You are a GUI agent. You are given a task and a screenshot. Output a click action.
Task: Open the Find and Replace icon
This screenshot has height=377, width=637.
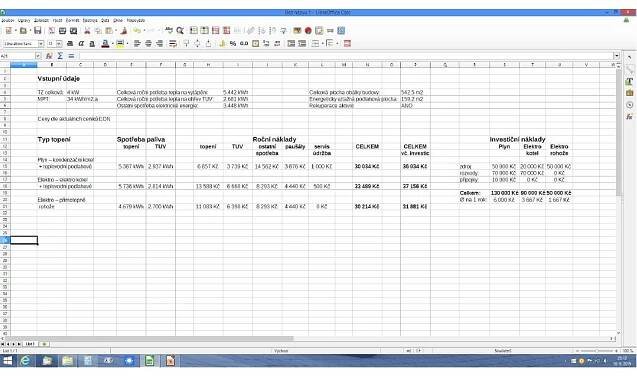click(x=180, y=31)
